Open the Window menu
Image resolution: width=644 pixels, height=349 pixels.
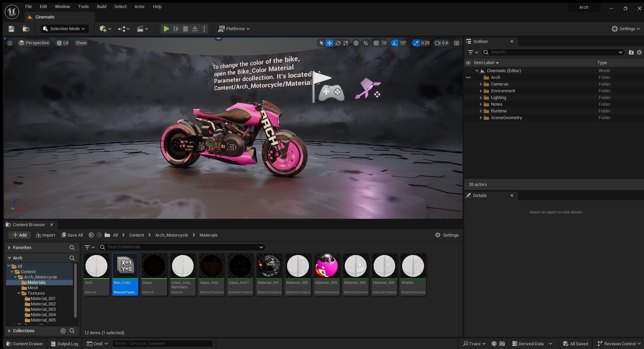(x=62, y=6)
